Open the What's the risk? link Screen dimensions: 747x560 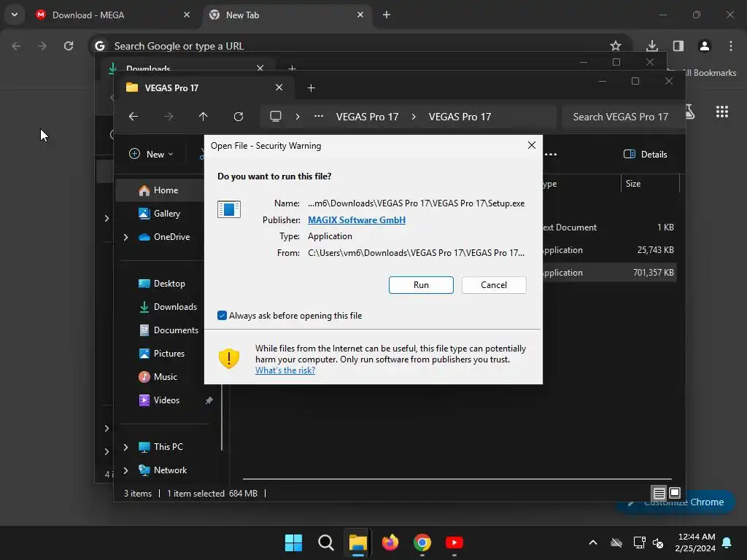(285, 370)
